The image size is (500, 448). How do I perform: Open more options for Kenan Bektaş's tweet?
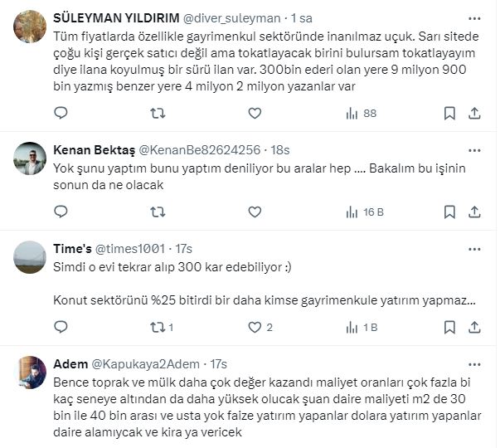pyautogui.click(x=475, y=149)
